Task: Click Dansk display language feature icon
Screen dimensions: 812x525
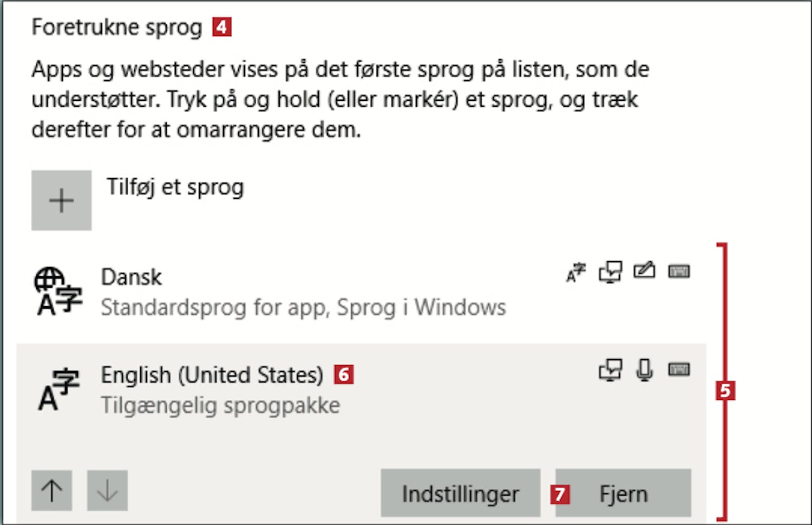Action: tap(576, 272)
